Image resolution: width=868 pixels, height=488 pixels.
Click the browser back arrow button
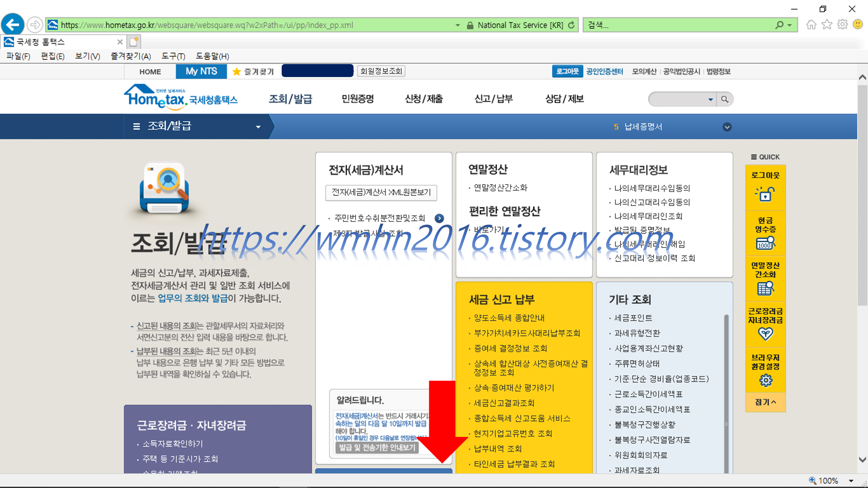13,24
